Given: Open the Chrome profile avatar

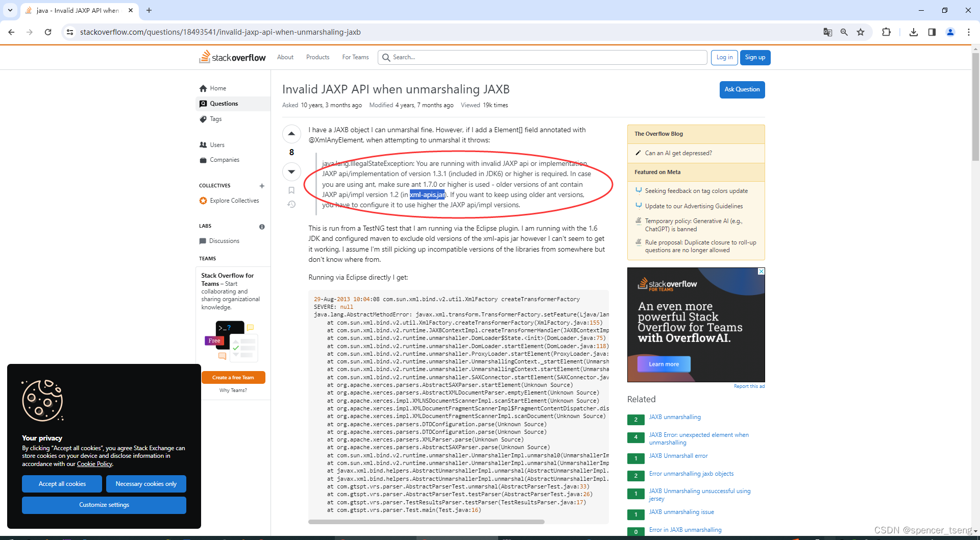Looking at the screenshot, I should (x=950, y=32).
